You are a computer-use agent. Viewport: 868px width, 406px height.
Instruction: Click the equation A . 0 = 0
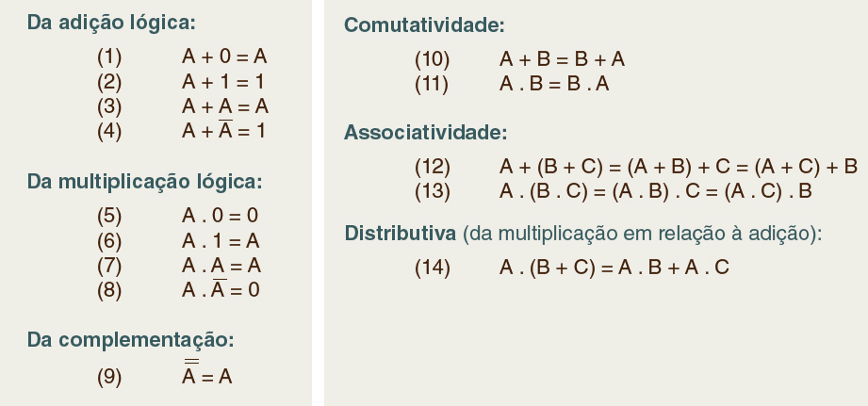[x=221, y=215]
